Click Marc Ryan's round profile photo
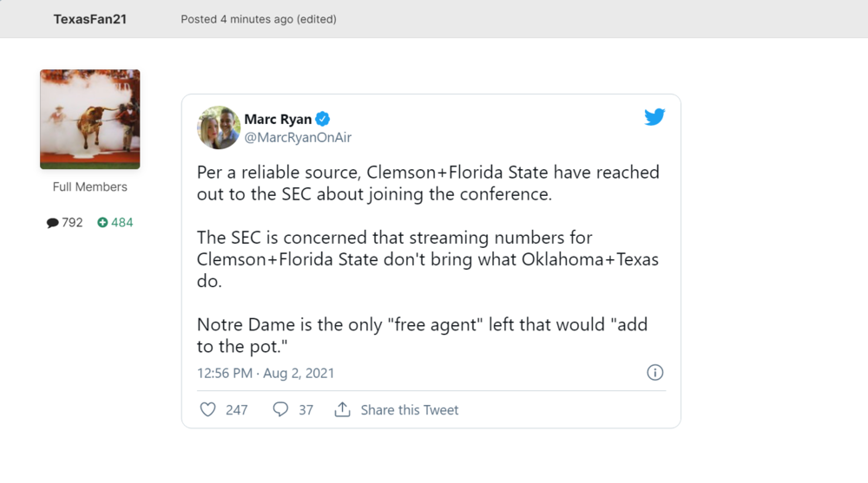 pos(220,127)
